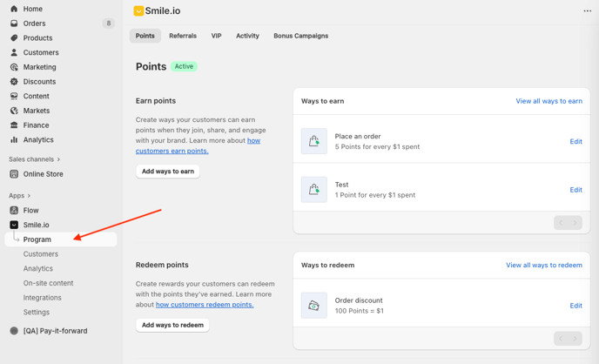Click the Place an order bag icon
The height and width of the screenshot is (364, 599).
click(313, 141)
